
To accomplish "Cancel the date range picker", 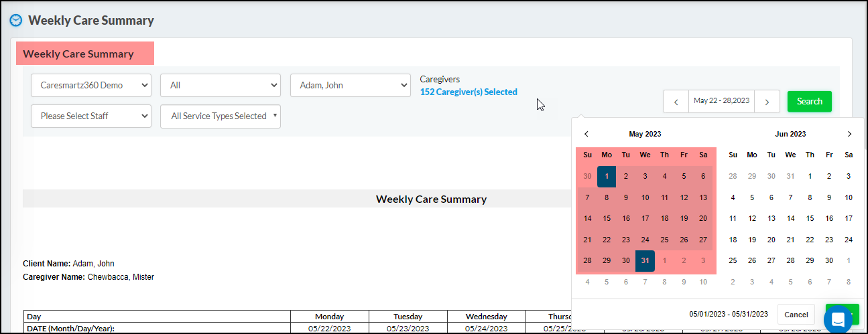I will [x=796, y=315].
